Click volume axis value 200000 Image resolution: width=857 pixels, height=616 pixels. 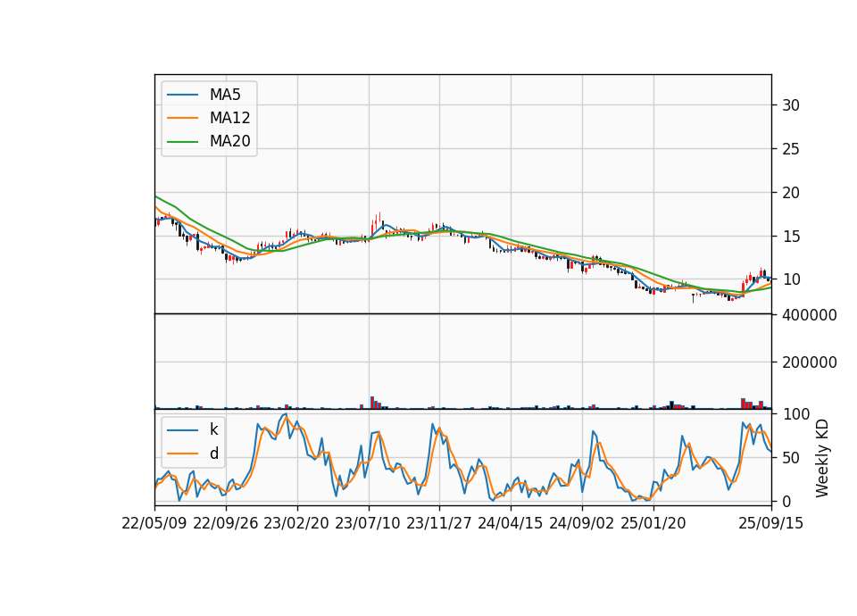tap(810, 362)
